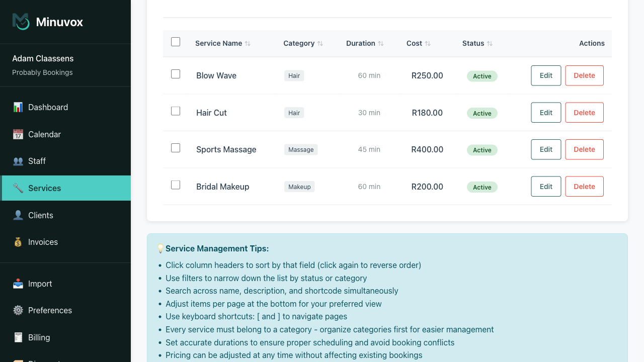
Task: Select the Import icon in the sidebar
Action: pos(19,284)
